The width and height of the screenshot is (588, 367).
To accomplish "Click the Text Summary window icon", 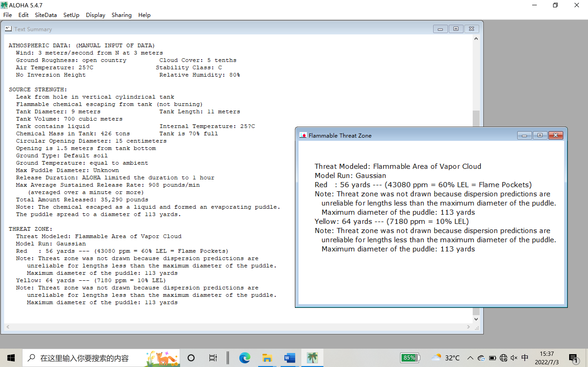I will tap(8, 29).
